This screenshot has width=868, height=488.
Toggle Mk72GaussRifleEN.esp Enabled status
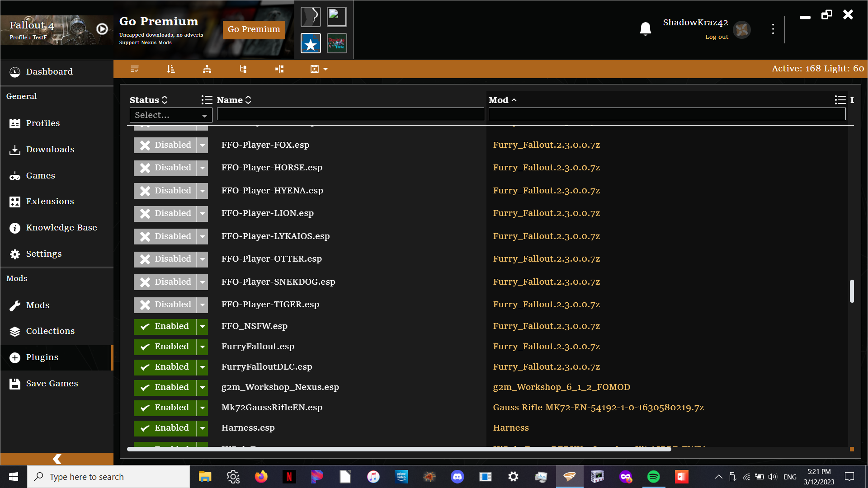pos(165,408)
